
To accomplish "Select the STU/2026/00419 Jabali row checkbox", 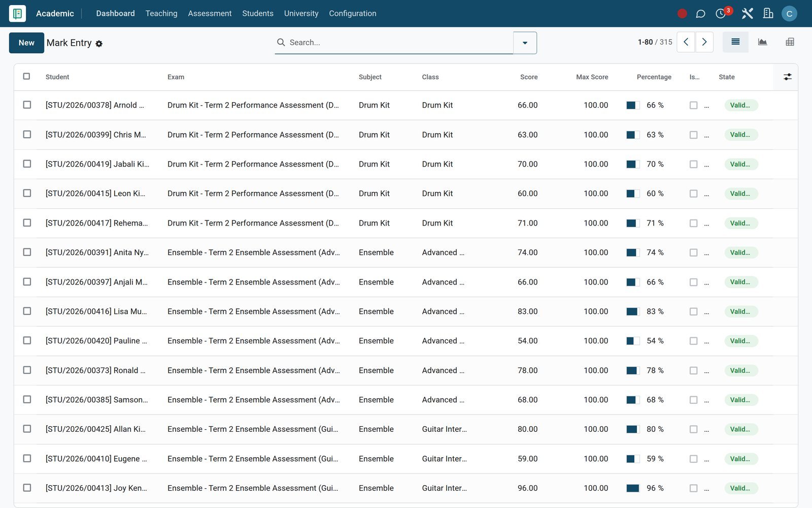I will pos(27,164).
